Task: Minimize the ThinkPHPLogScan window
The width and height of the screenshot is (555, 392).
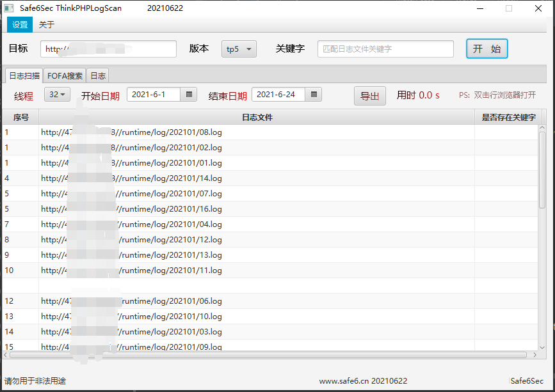Action: coord(480,8)
